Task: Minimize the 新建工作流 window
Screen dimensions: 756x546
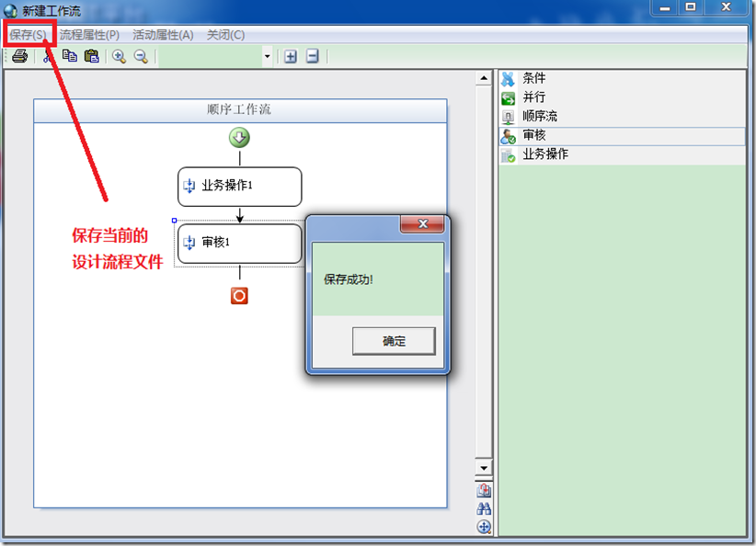Action: [x=665, y=7]
